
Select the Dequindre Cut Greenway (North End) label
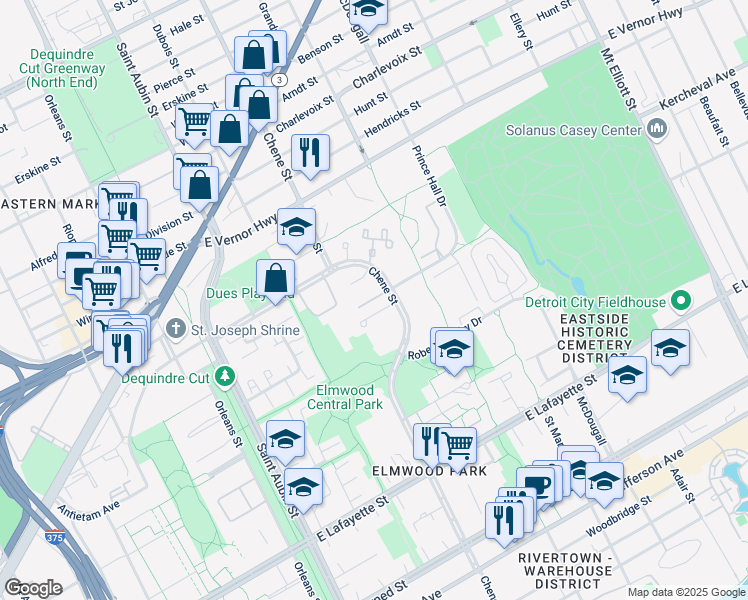pos(62,68)
